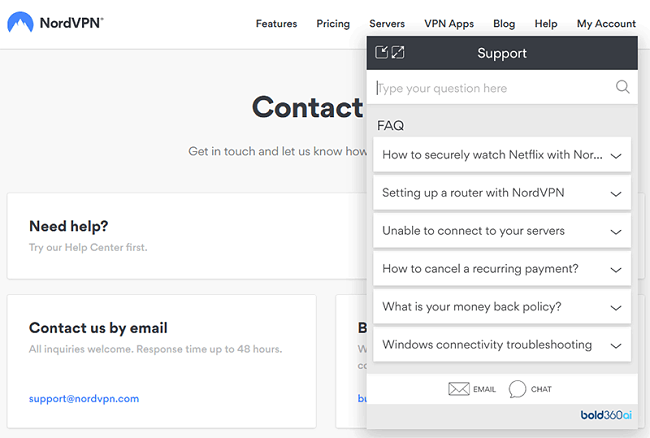650x438 pixels.
Task: Expand the money back policy FAQ chevron
Action: click(x=616, y=308)
